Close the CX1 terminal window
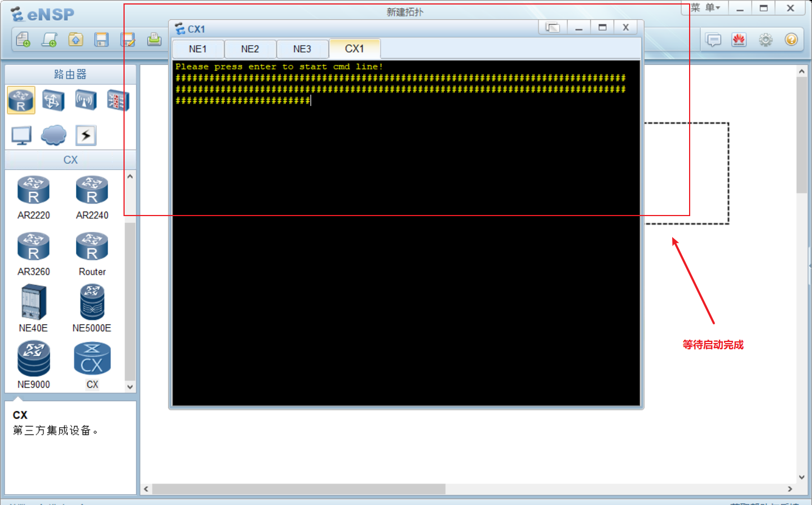The image size is (812, 505). point(626,27)
